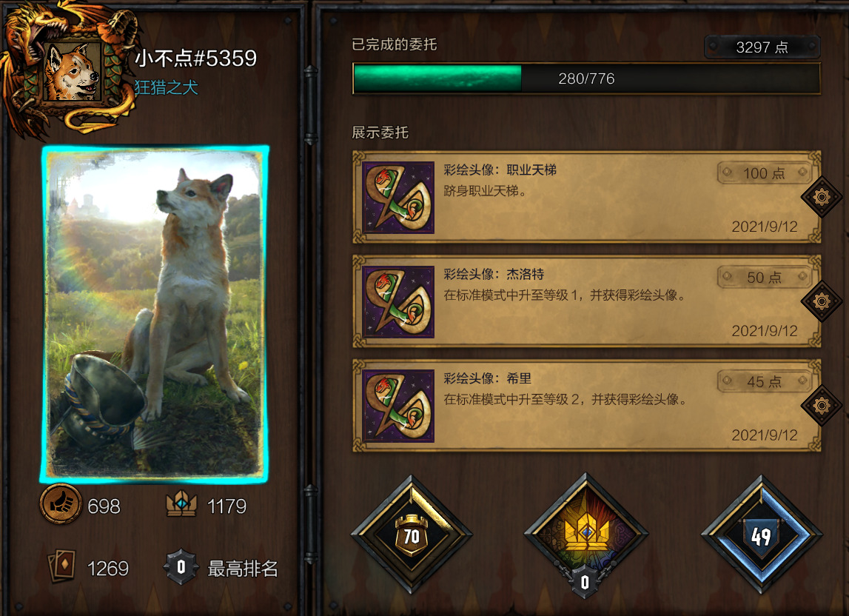Click the GG thumbs-up fist icon

pos(61,504)
